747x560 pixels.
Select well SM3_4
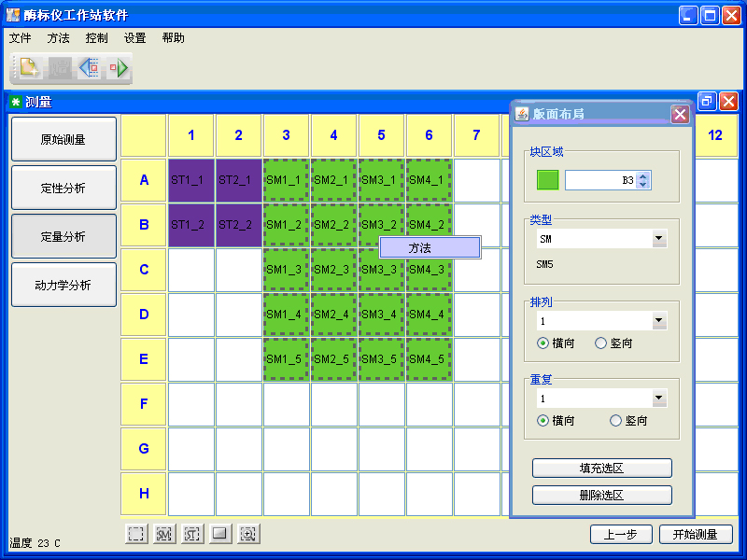point(381,315)
